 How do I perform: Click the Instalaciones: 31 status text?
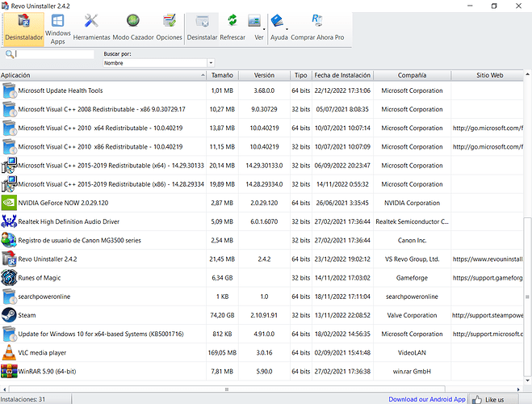[x=23, y=399]
